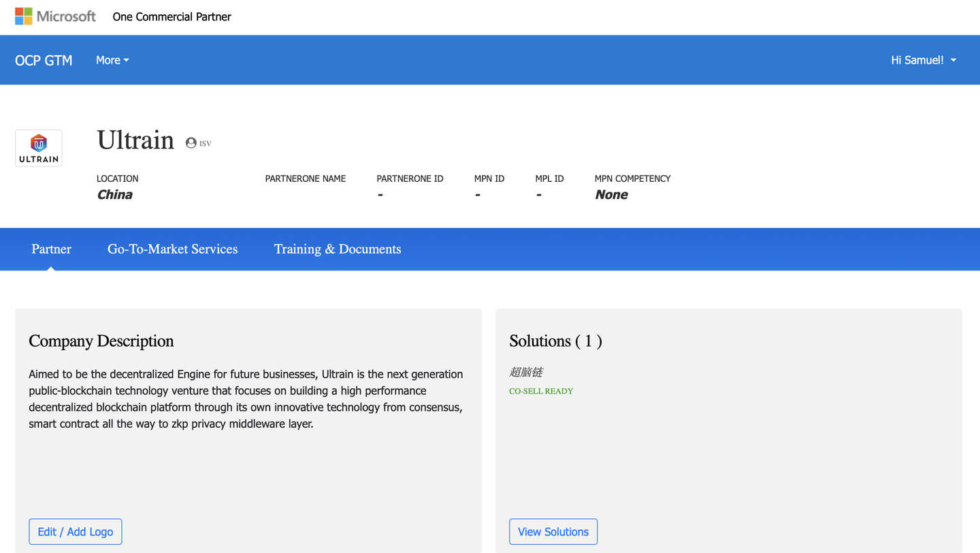Open the Training & Documents tab
980x553 pixels.
tap(338, 249)
